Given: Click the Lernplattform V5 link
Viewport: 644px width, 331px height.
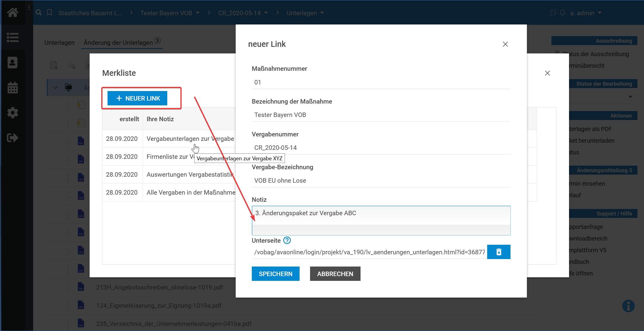Looking at the screenshot, I should pos(588,250).
